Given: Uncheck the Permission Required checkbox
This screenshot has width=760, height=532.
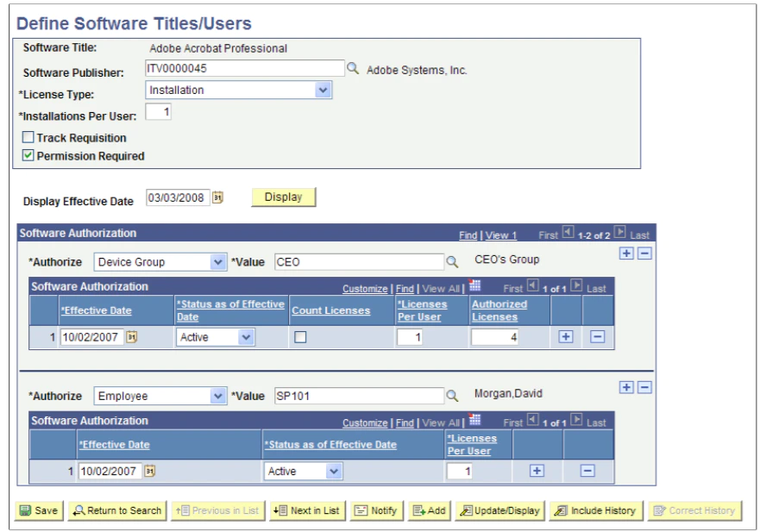Looking at the screenshot, I should click(28, 155).
